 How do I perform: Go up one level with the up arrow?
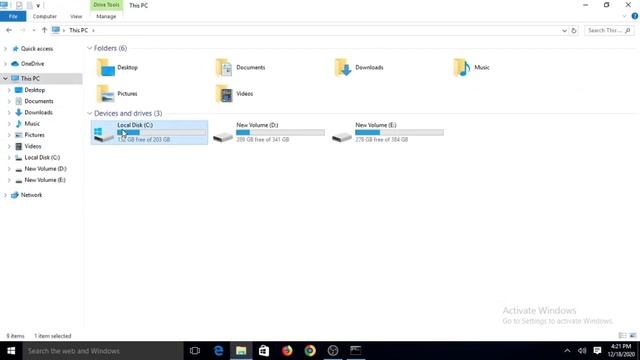click(x=44, y=30)
